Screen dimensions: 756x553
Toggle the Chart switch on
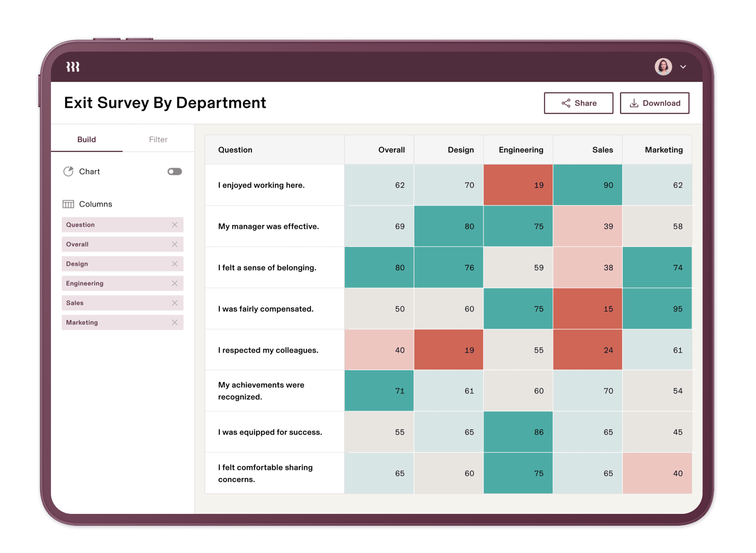(x=174, y=171)
